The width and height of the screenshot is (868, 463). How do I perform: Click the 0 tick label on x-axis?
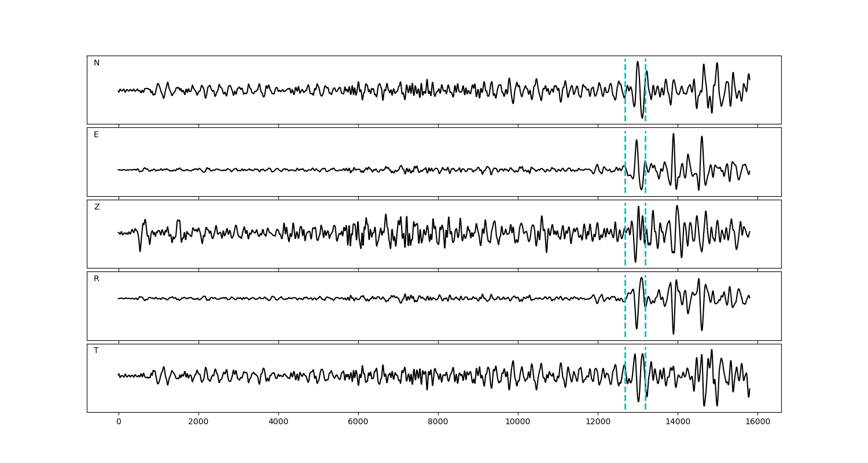click(119, 422)
